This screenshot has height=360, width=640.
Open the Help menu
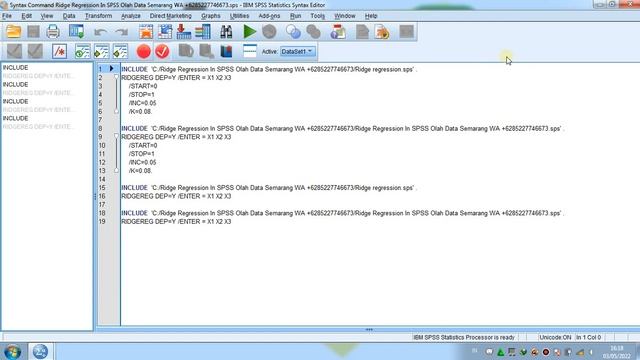[371, 16]
